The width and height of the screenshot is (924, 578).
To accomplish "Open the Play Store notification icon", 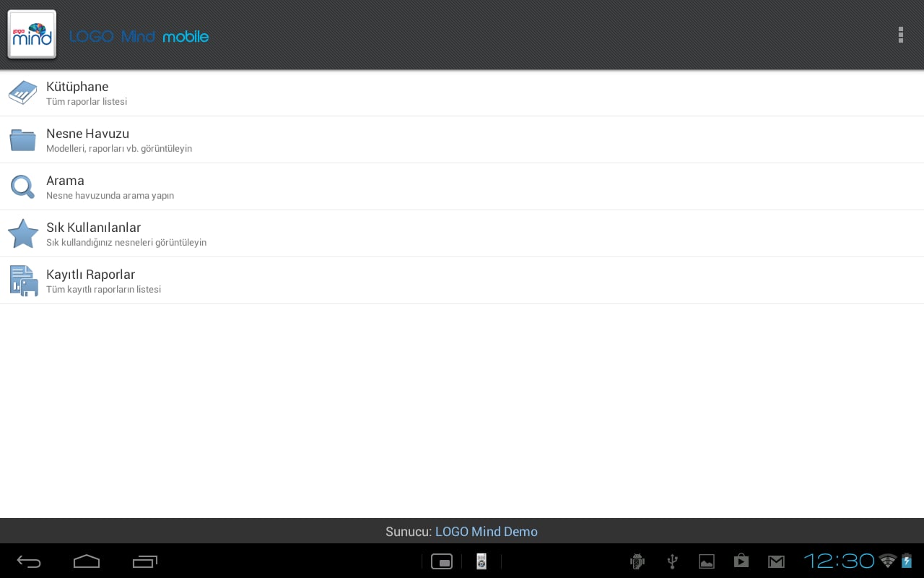I will pyautogui.click(x=741, y=561).
